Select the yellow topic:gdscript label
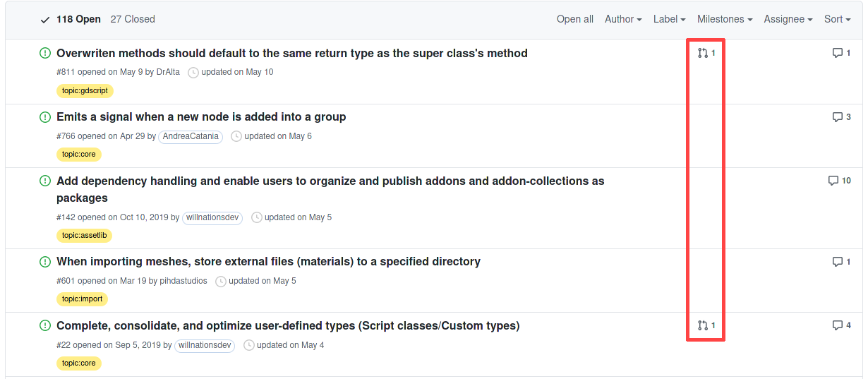Screen dimensions: 868x379 point(85,91)
